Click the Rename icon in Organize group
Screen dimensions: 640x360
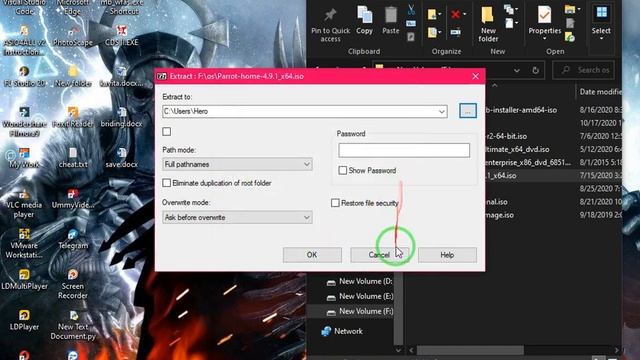(456, 32)
